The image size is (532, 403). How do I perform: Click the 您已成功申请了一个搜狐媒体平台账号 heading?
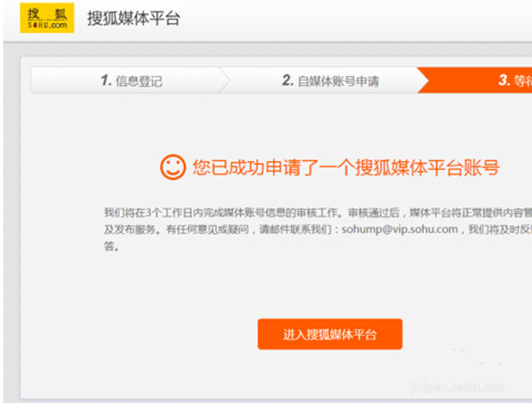[x=346, y=167]
